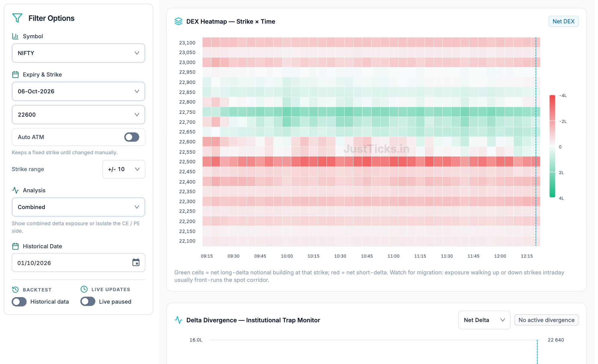Click the dashed current-time marker on heatmap
The width and height of the screenshot is (598, 364).
click(536, 142)
